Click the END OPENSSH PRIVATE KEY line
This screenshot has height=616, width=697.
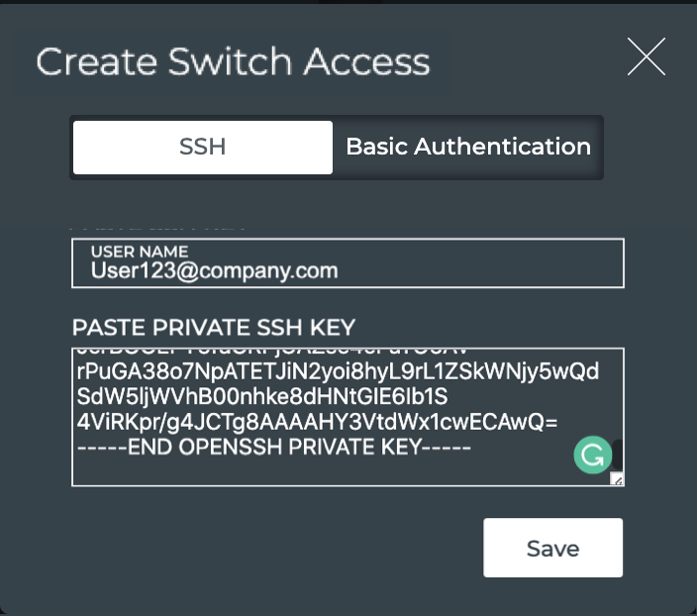click(272, 449)
